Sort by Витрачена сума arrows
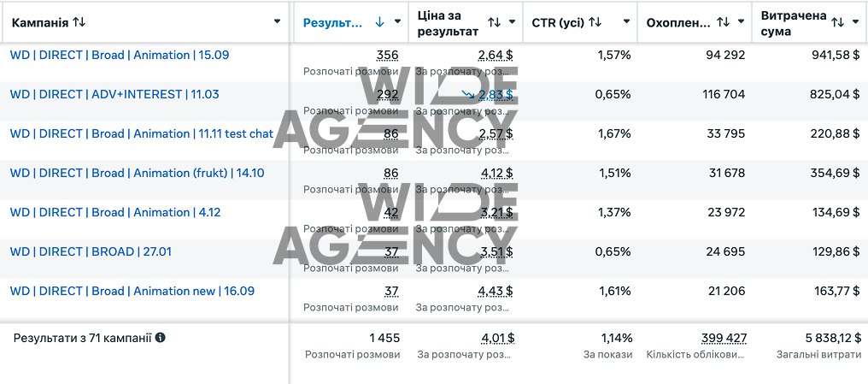This screenshot has width=868, height=384. (x=837, y=22)
